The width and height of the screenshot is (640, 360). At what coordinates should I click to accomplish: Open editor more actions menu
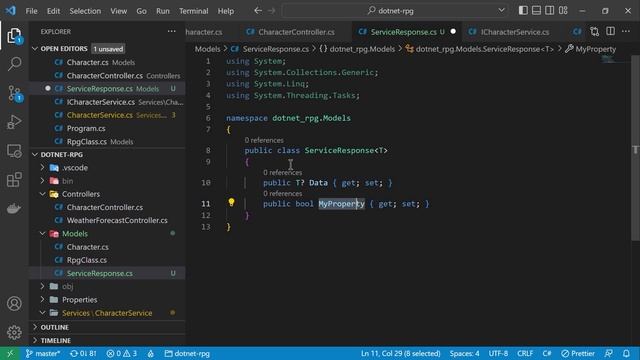pos(626,31)
